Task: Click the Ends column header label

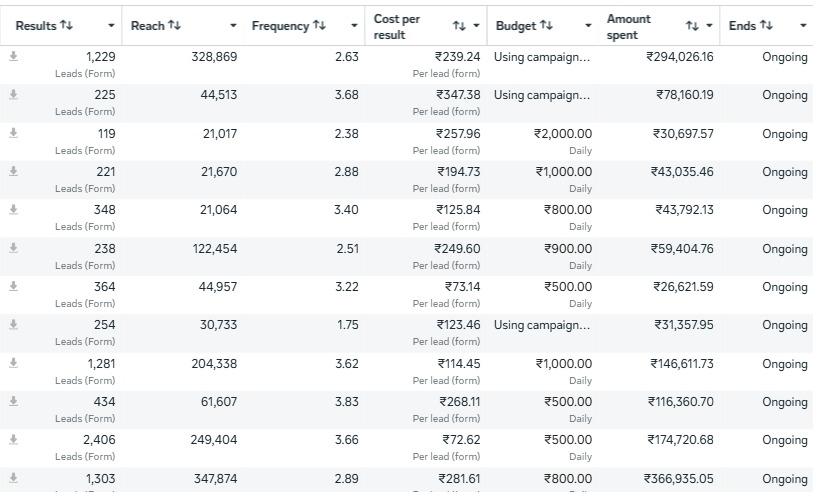Action: coord(742,25)
